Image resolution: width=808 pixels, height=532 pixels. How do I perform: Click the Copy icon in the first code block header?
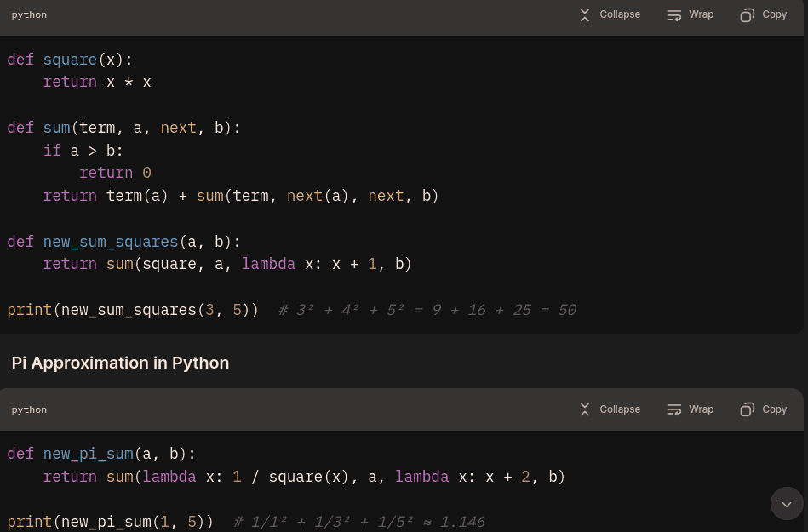point(748,15)
